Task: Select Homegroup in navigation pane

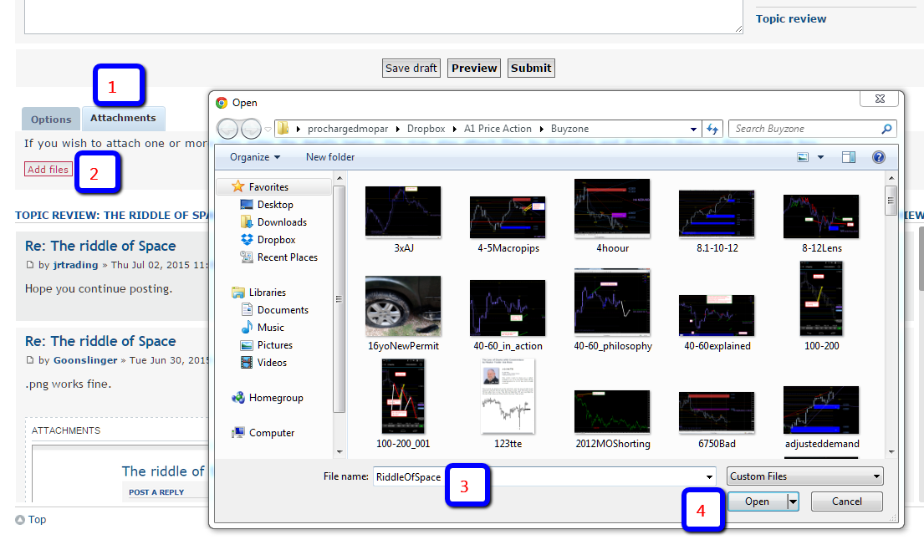Action: pyautogui.click(x=276, y=398)
